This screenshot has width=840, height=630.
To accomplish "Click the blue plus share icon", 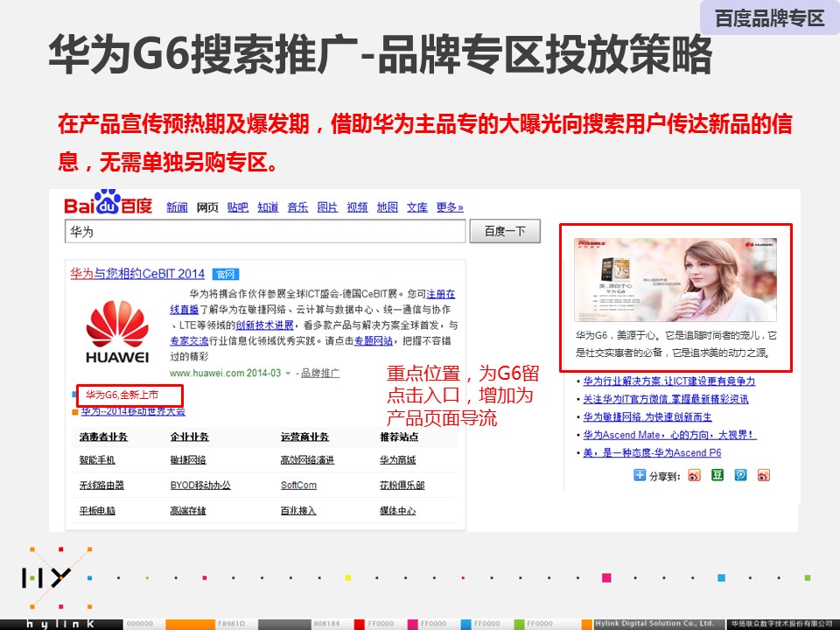I will click(640, 475).
